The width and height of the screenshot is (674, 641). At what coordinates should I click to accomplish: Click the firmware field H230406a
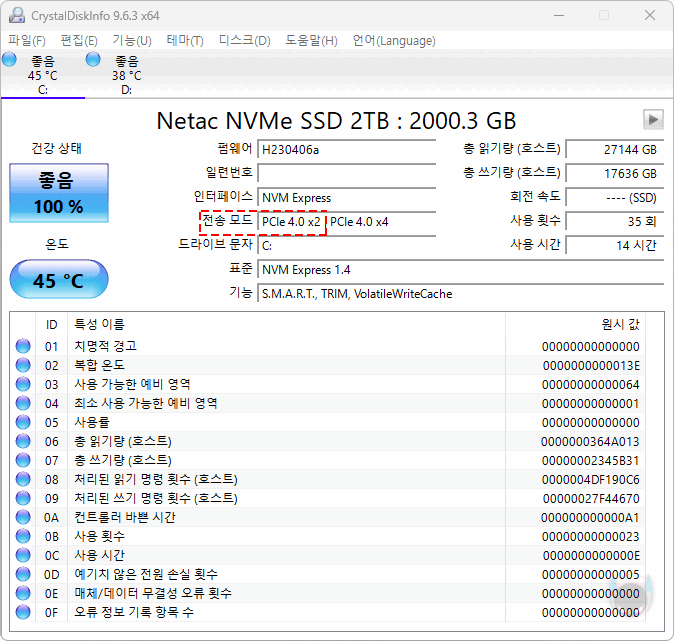346,150
